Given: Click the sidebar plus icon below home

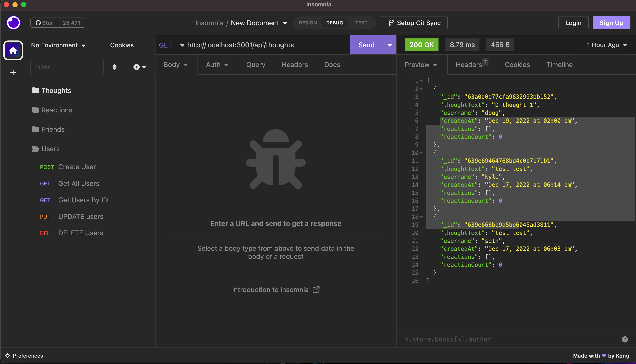Looking at the screenshot, I should coord(13,73).
